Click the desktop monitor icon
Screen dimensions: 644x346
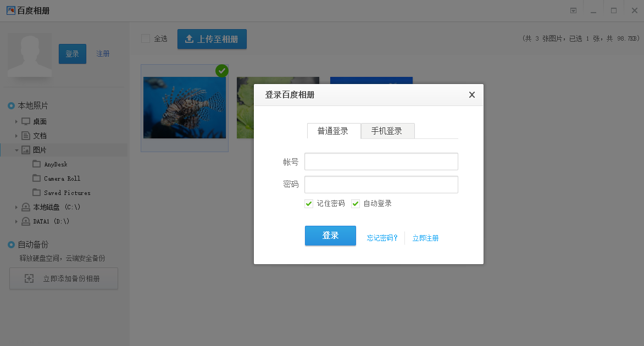(x=26, y=121)
